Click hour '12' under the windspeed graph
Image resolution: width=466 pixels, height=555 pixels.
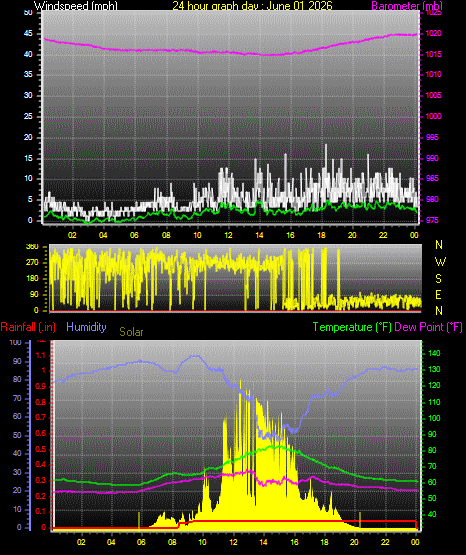[x=228, y=235]
